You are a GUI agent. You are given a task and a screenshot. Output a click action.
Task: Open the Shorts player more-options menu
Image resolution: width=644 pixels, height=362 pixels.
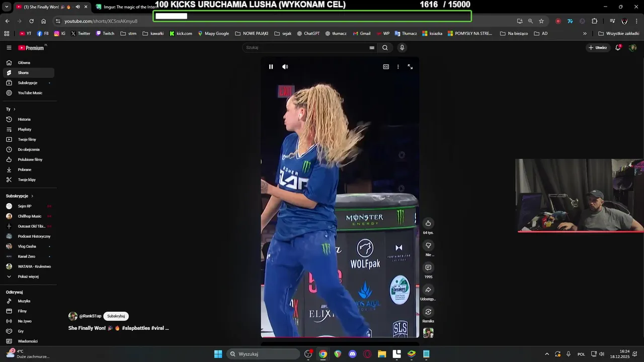[x=398, y=67]
